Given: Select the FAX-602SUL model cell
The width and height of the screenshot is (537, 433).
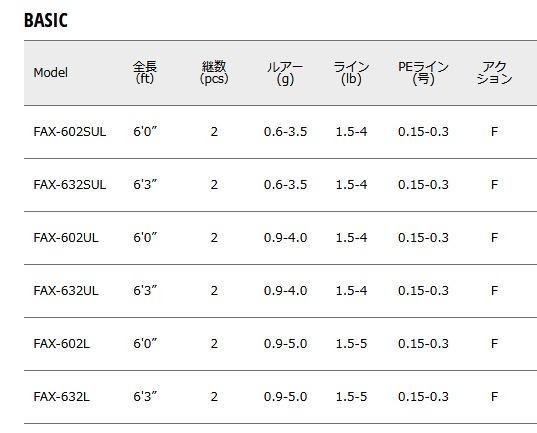Looking at the screenshot, I should coord(70,132).
